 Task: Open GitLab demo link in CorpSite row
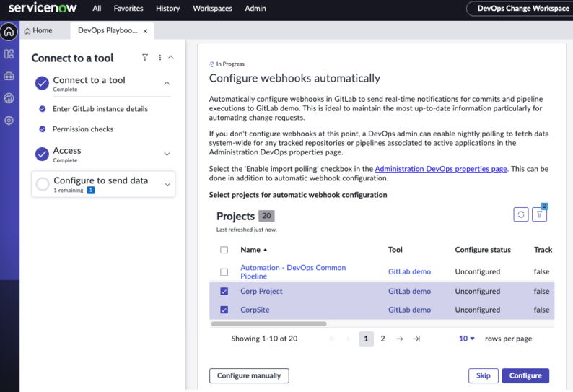pos(409,310)
